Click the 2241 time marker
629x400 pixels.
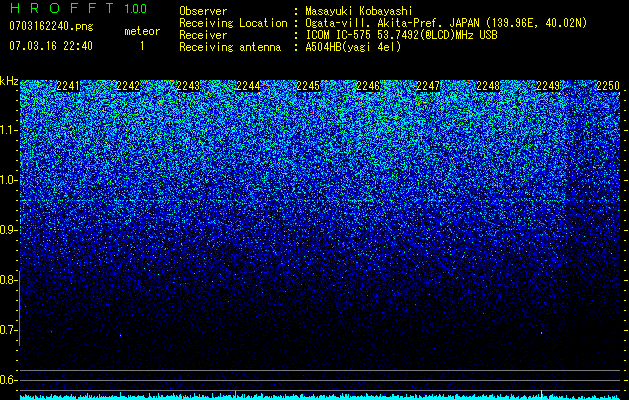(68, 86)
